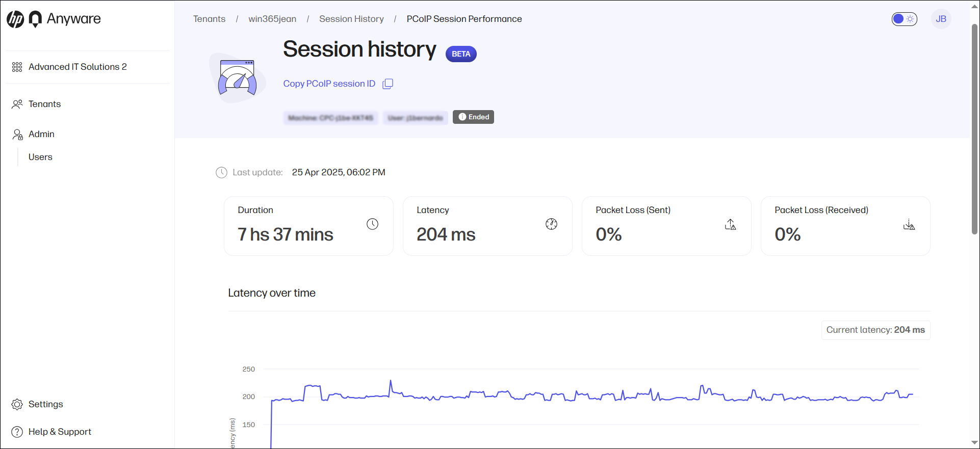Go to Tenants breadcrumb
This screenshot has height=449, width=980.
point(209,19)
